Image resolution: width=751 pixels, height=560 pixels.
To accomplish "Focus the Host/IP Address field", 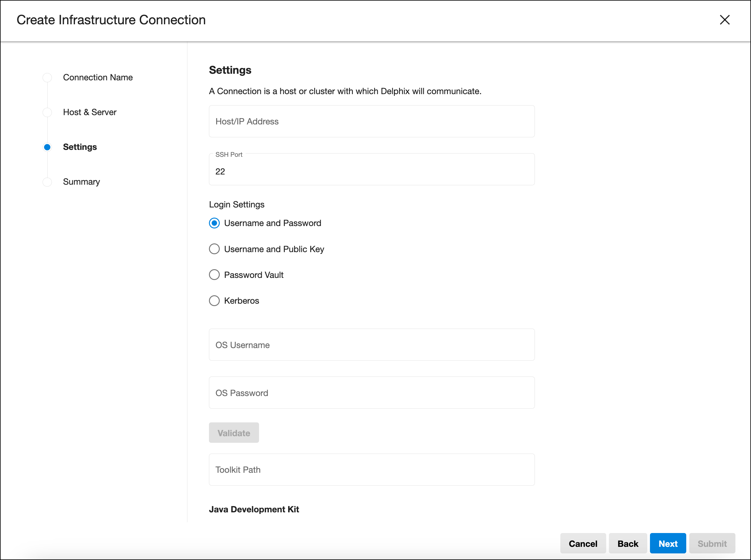I will click(x=372, y=121).
